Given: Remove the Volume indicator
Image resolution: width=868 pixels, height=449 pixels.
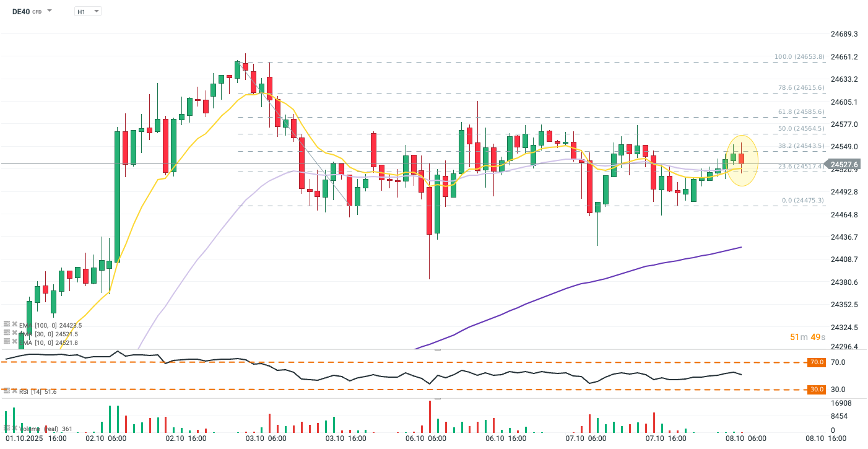Looking at the screenshot, I should [x=14, y=429].
